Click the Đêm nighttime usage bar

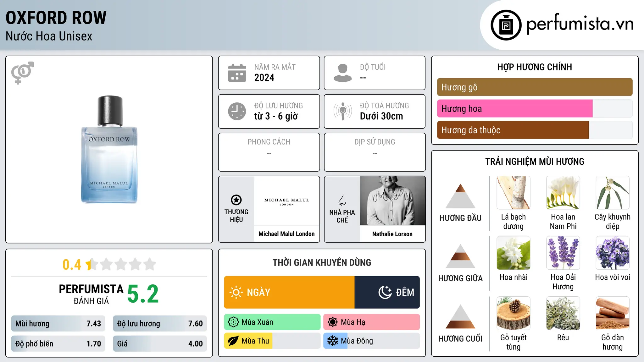[387, 292]
